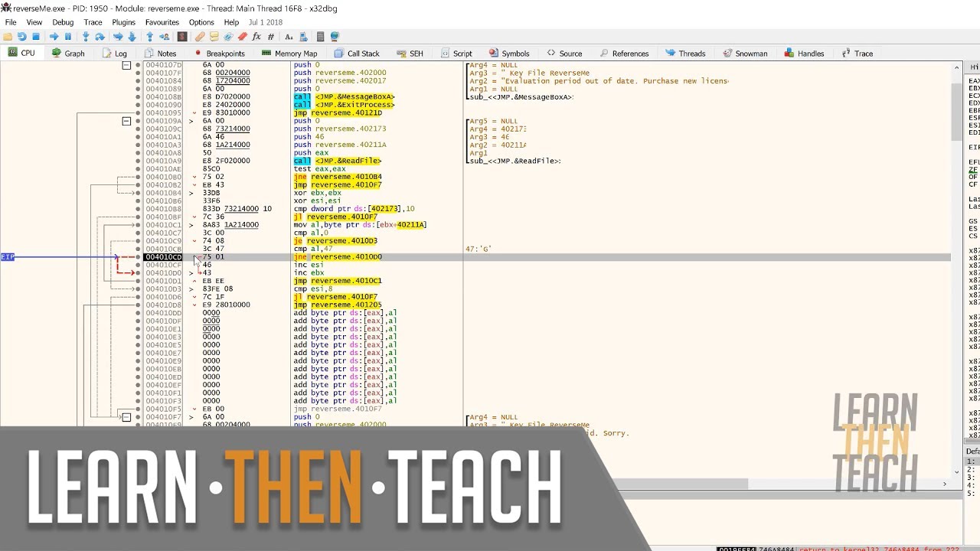This screenshot has width=980, height=551.
Task: Click the horizontal scrollbar right arrow
Action: coord(944,484)
